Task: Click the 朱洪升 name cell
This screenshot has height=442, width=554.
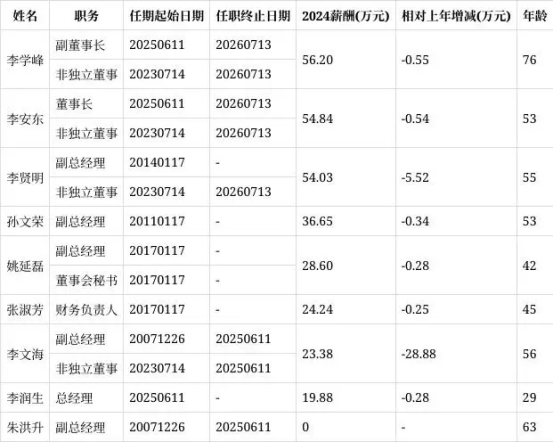Action: click(25, 428)
